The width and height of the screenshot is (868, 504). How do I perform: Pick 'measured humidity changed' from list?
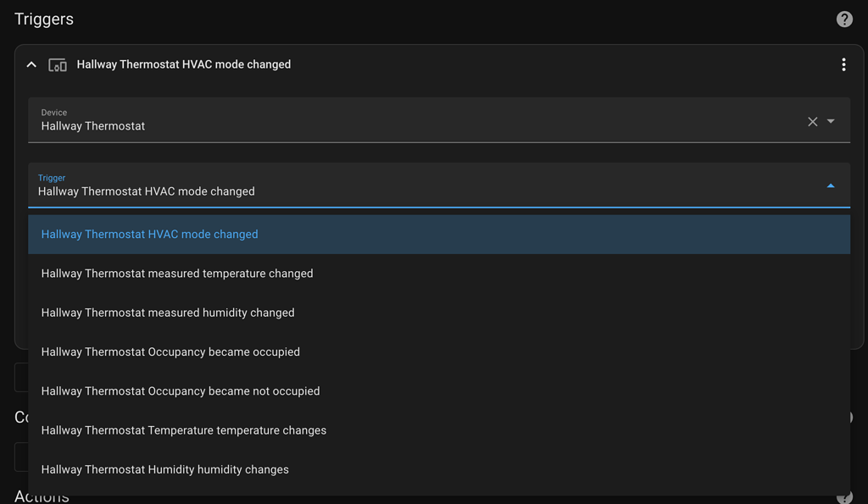168,313
